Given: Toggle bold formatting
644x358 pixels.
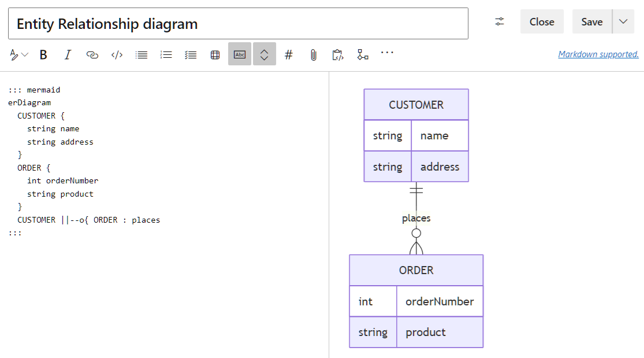Looking at the screenshot, I should coord(43,54).
